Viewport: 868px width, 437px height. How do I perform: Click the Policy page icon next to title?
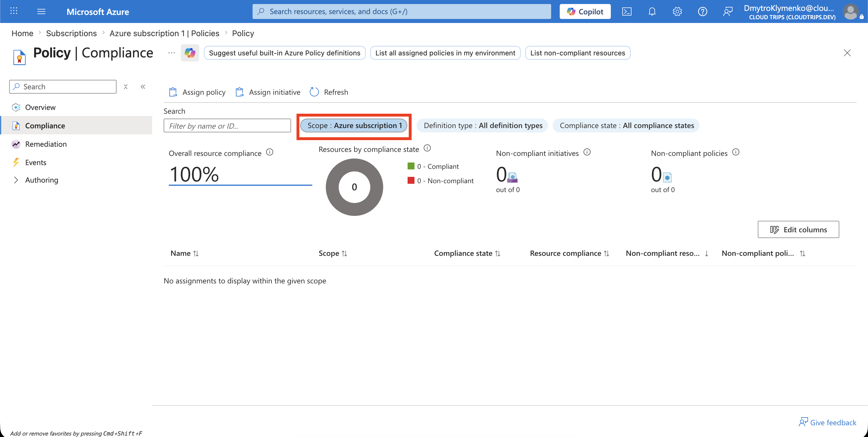19,57
